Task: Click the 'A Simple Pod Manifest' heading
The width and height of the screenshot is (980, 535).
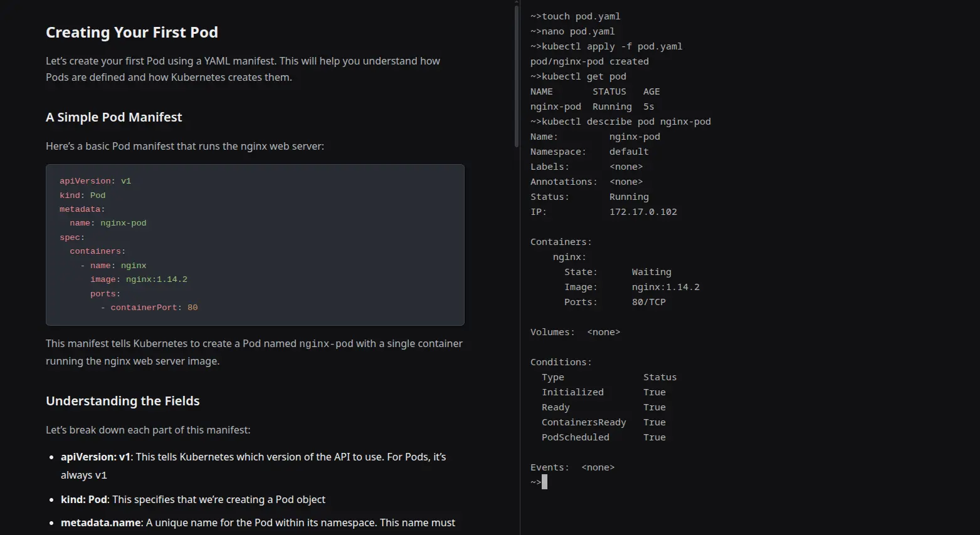Action: pyautogui.click(x=113, y=117)
